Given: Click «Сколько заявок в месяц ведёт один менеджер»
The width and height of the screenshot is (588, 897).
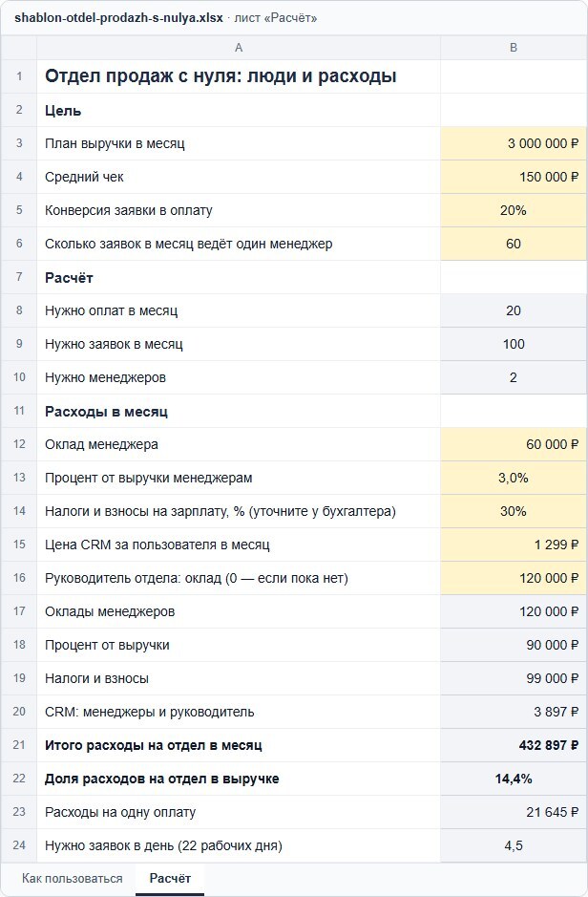Looking at the screenshot, I should click(x=189, y=244).
